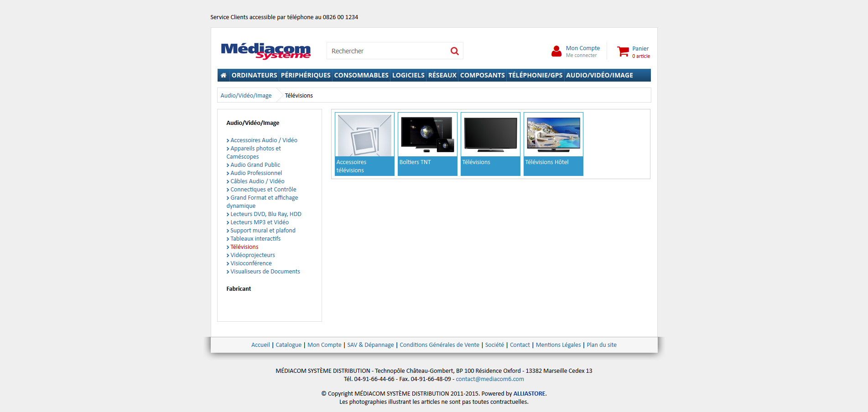Open the LOGICIELS menu
Screen dimensions: 868x412
[x=408, y=75]
